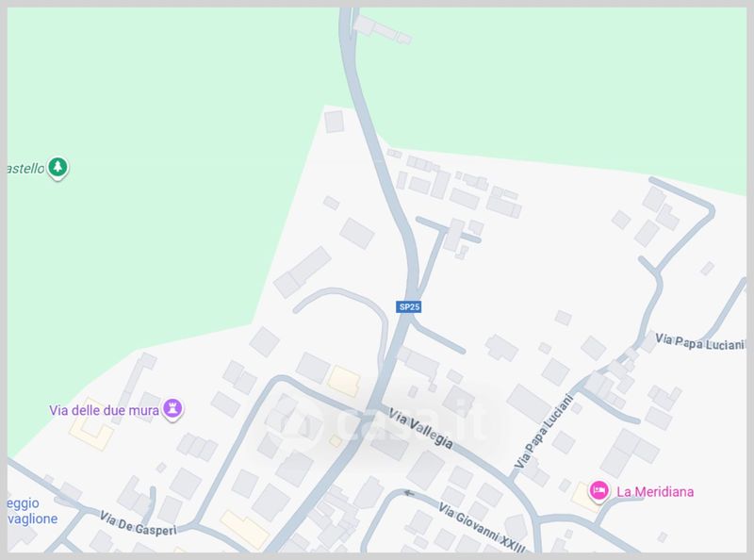Click the partial 'Castello' park label
The image size is (754, 560).
pos(26,169)
